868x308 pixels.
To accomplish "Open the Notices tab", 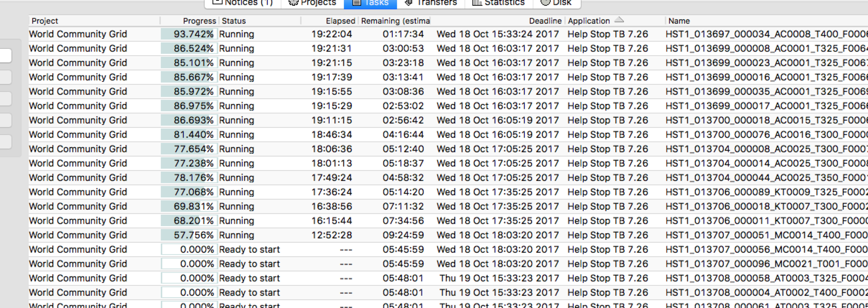I will [243, 3].
